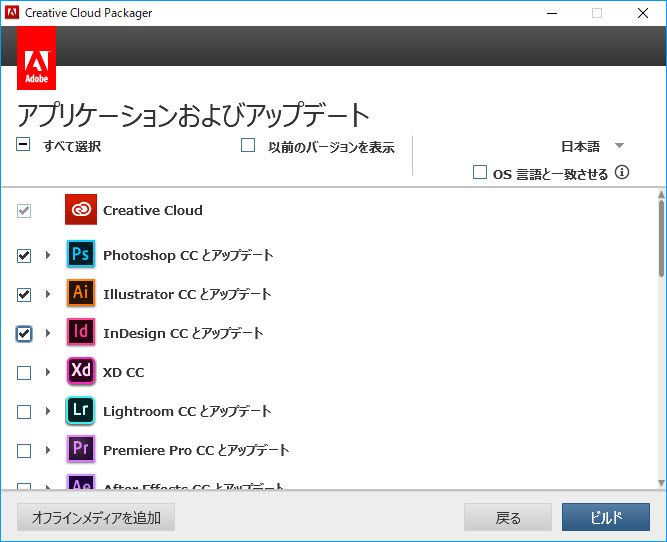Expand the Premiere Pro CC row
667x542 pixels.
tap(48, 450)
